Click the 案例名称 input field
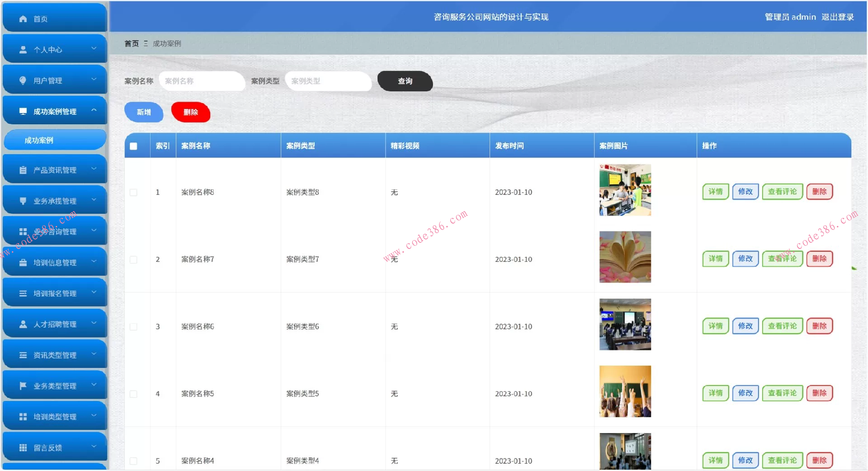The height and width of the screenshot is (471, 868). click(x=202, y=81)
